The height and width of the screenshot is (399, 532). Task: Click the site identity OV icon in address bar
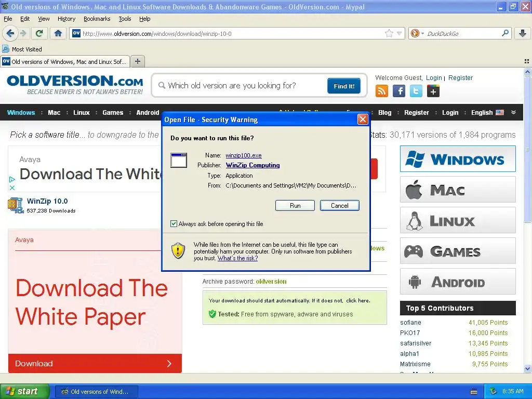(x=76, y=33)
